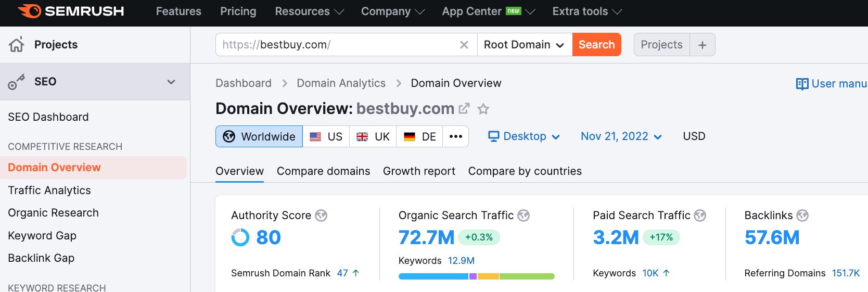Viewport: 868px width, 292px height.
Task: Clear the domain search field
Action: [x=464, y=45]
